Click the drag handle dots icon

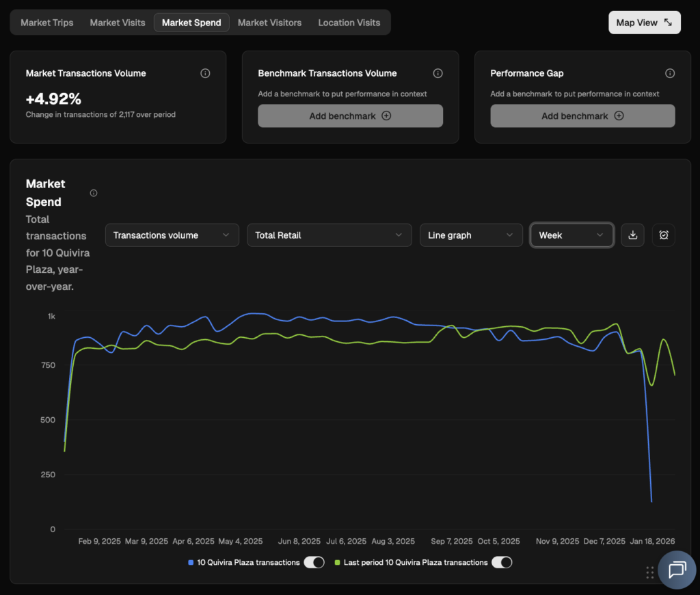(x=649, y=572)
